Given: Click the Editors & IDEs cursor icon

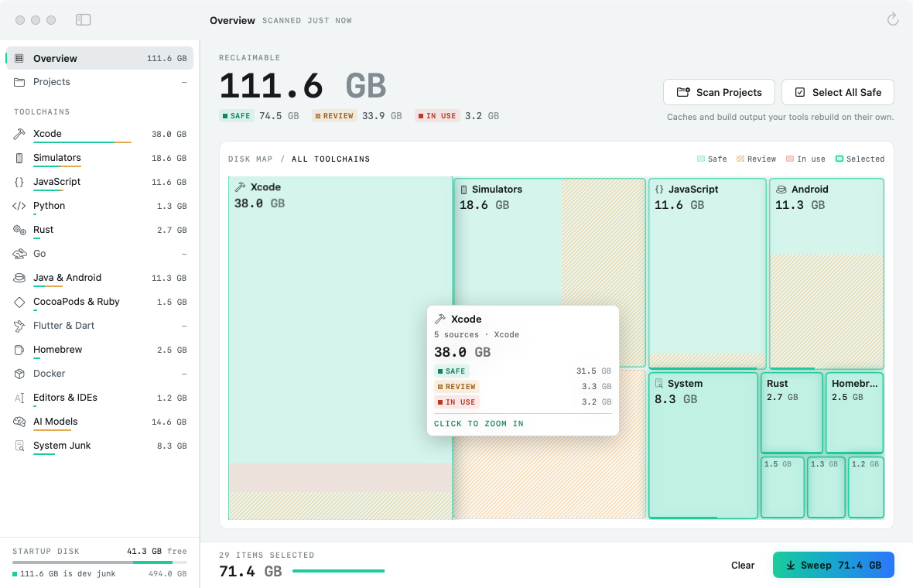Looking at the screenshot, I should [x=19, y=398].
